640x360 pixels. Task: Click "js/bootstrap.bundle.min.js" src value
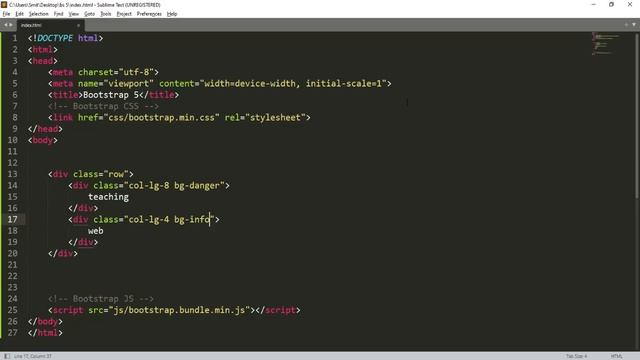(179, 310)
